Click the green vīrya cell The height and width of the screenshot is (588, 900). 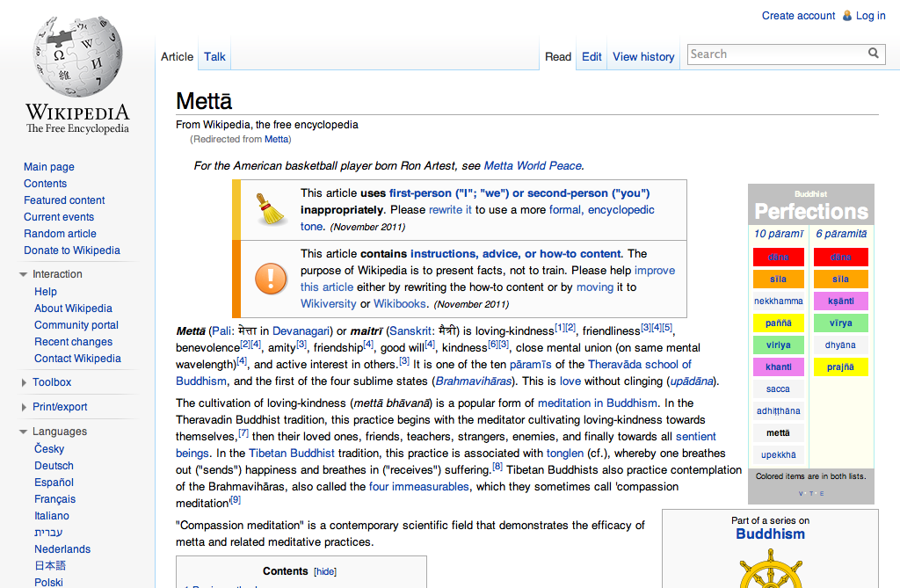tap(840, 323)
